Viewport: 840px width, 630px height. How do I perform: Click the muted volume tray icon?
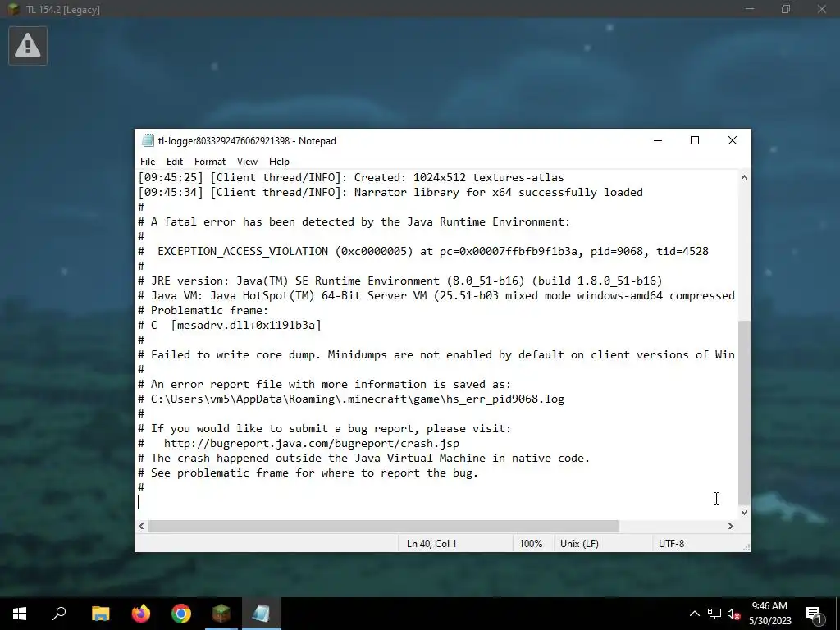point(733,614)
